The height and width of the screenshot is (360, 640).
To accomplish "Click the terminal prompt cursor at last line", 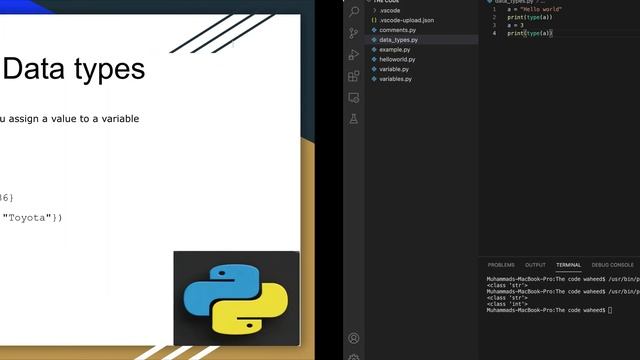I will click(610, 310).
